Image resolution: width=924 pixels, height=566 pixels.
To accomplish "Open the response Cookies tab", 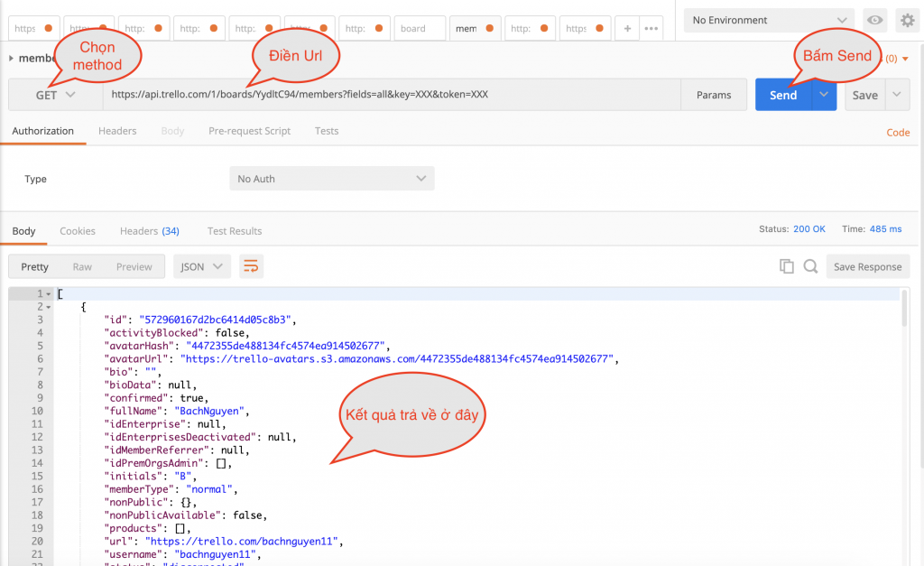I will tap(78, 231).
